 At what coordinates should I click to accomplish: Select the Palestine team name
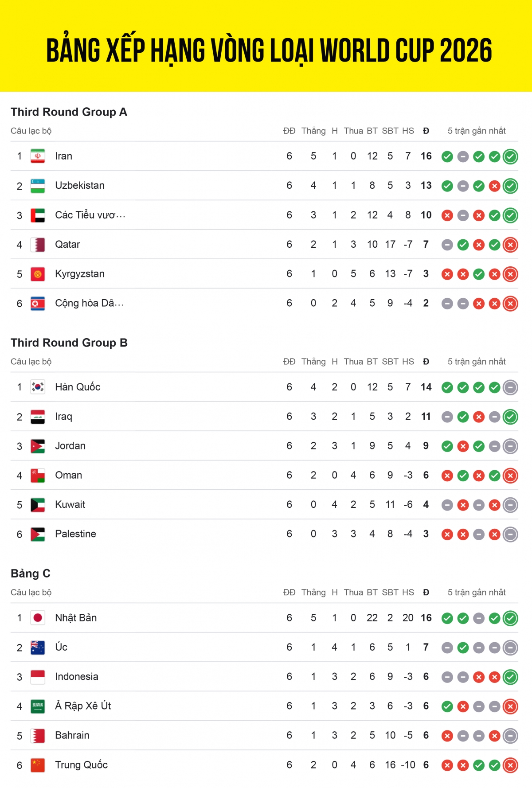(75, 534)
